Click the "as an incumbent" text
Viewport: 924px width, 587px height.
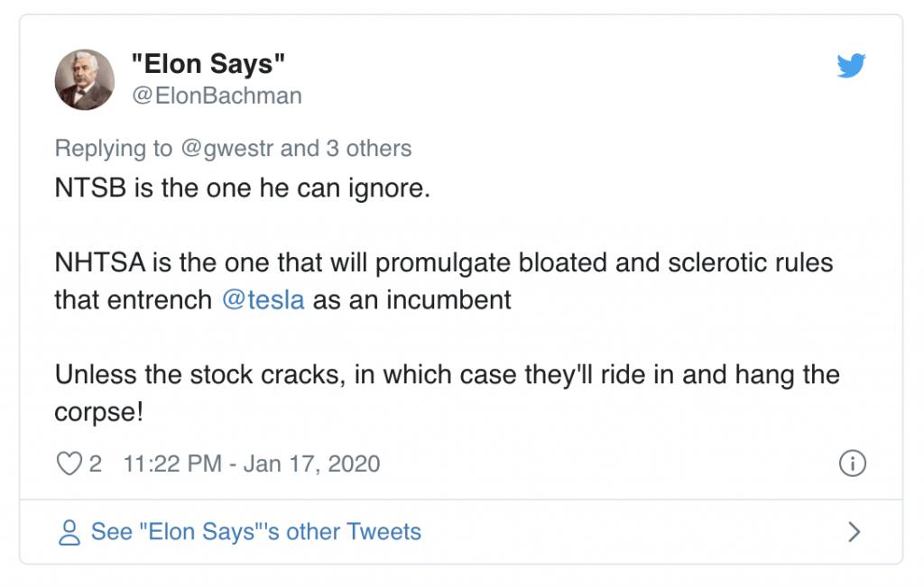point(412,299)
